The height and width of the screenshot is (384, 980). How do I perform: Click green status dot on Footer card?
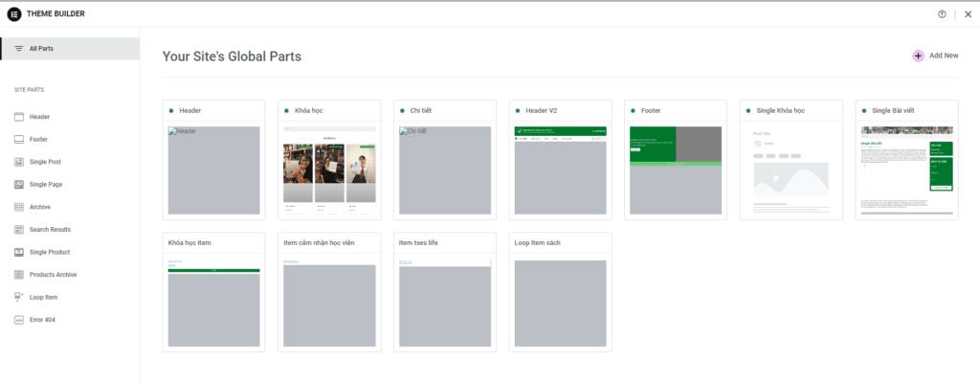pos(634,111)
